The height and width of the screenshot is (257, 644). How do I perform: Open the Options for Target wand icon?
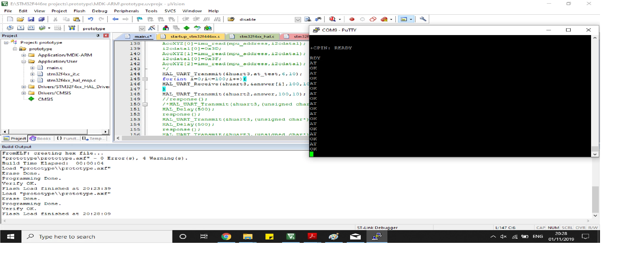(152, 28)
